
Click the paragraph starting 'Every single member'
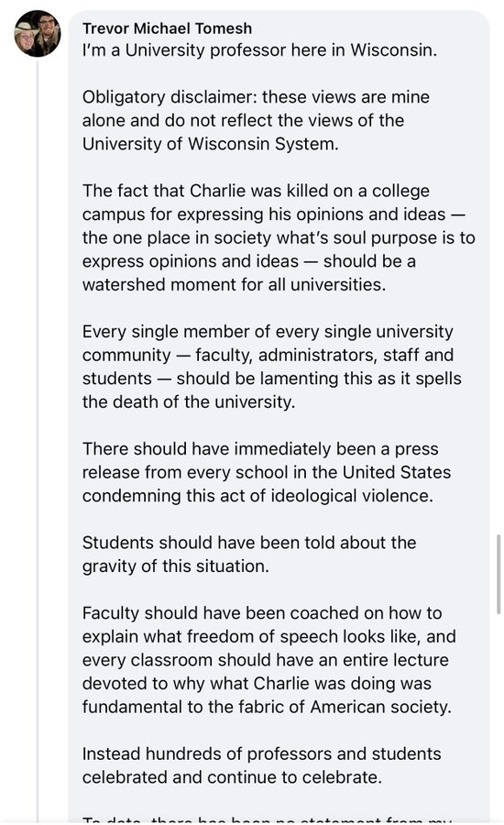click(271, 367)
